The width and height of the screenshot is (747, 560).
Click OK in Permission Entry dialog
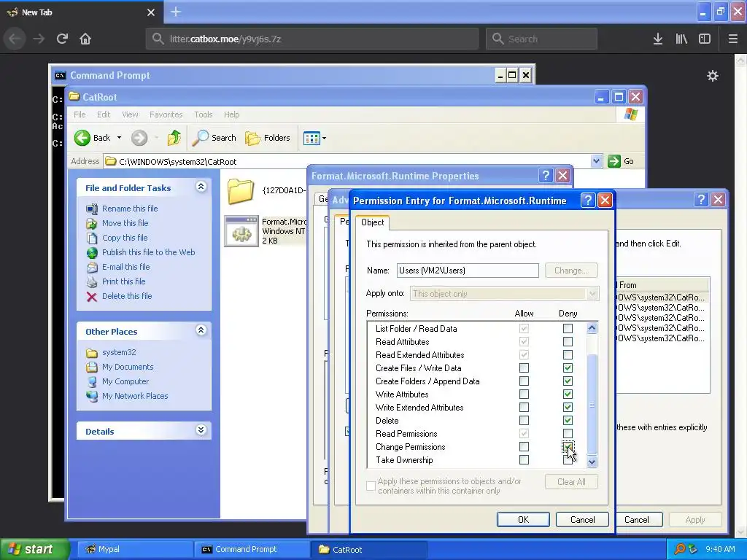[x=523, y=519]
